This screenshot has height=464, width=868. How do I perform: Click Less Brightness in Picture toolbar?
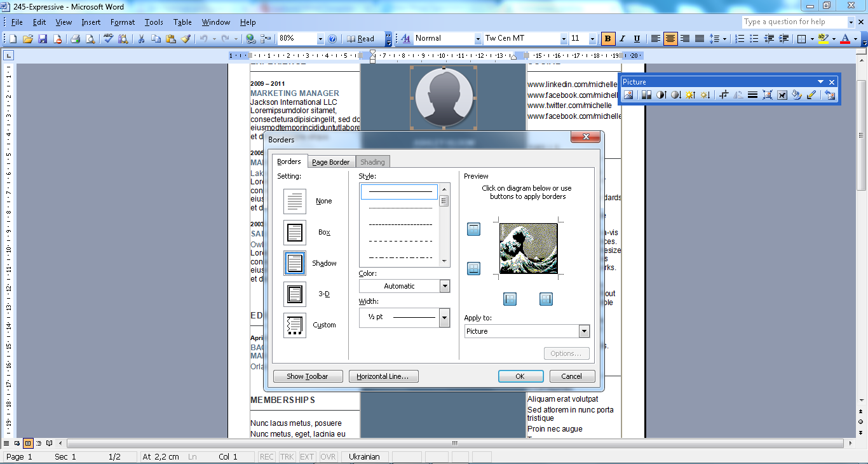click(x=705, y=95)
